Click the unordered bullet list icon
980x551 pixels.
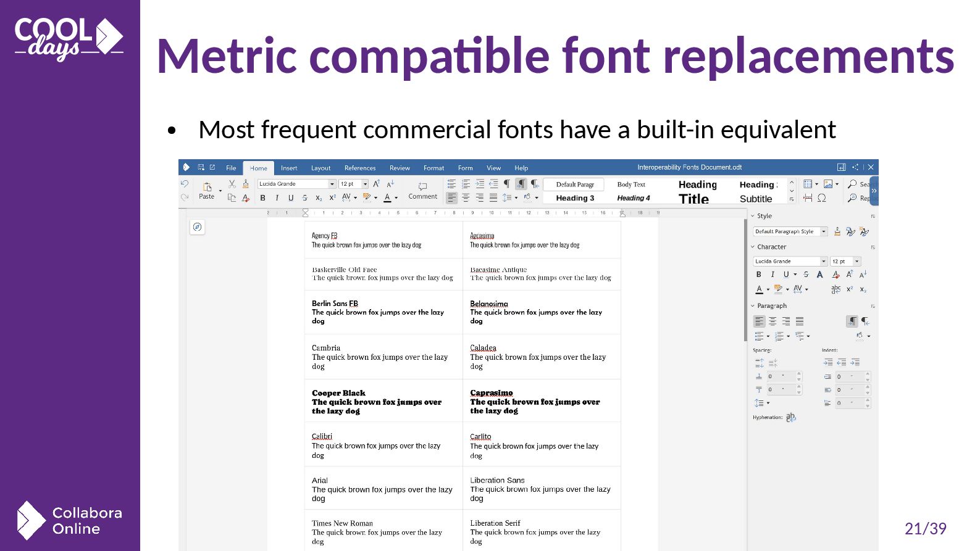(x=451, y=184)
